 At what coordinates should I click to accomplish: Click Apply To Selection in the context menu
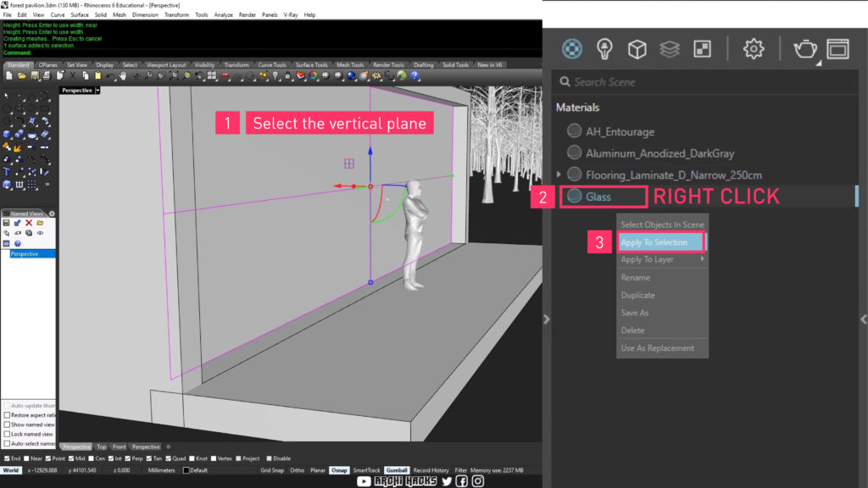[x=662, y=241]
